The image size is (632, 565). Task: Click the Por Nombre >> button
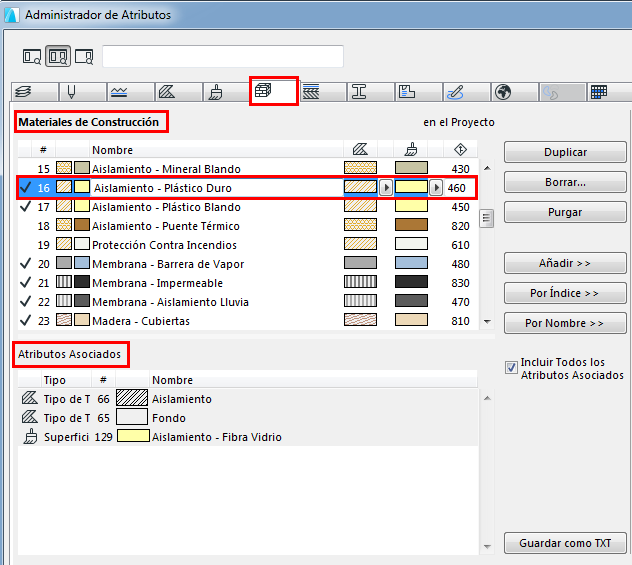coord(565,323)
